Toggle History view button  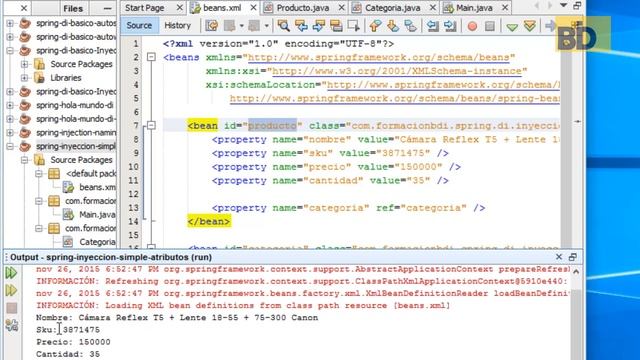pyautogui.click(x=178, y=25)
